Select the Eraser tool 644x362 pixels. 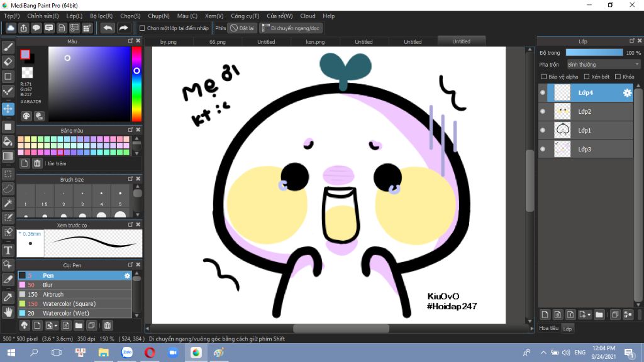coord(8,62)
